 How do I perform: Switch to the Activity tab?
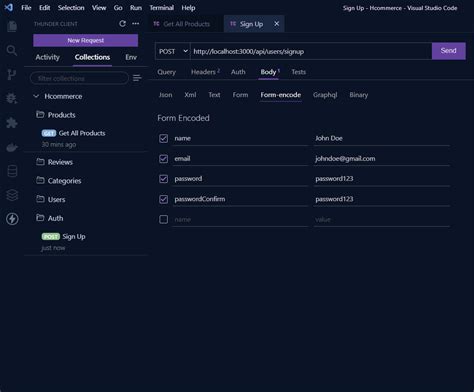pos(47,57)
